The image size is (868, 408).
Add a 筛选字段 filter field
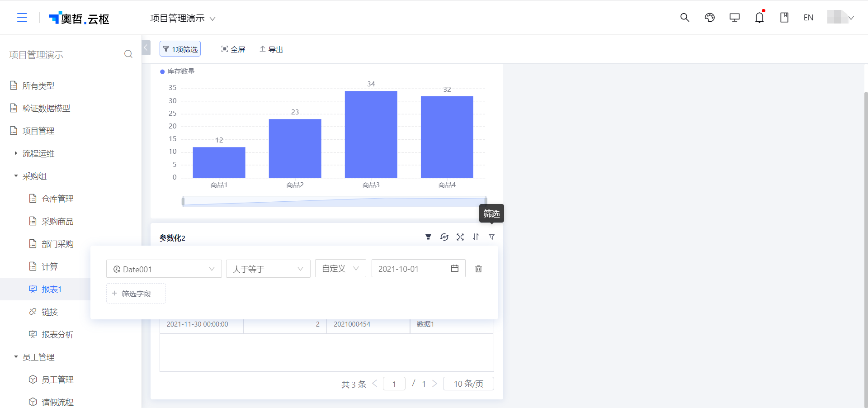click(x=136, y=294)
